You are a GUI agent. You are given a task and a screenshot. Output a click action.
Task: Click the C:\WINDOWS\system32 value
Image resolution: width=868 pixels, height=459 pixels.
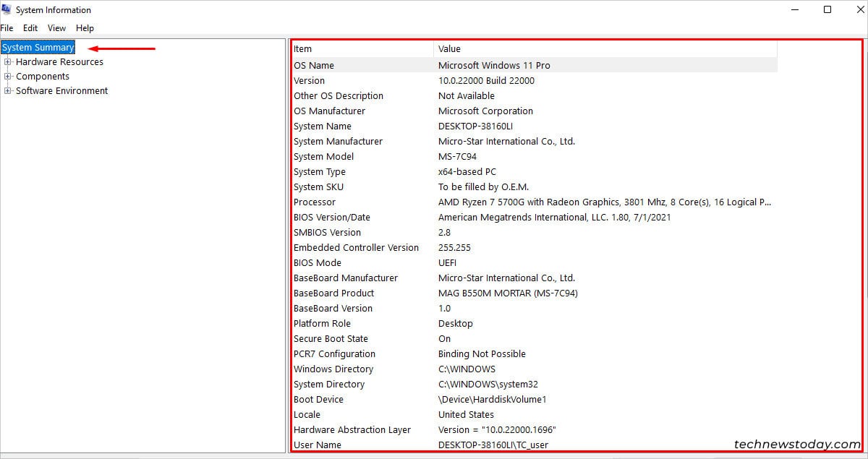[x=488, y=384]
